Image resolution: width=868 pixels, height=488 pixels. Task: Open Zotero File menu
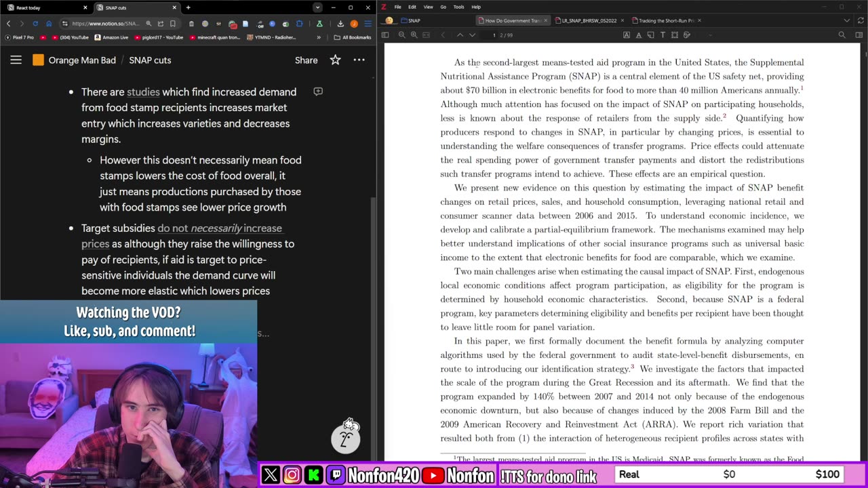coord(398,7)
